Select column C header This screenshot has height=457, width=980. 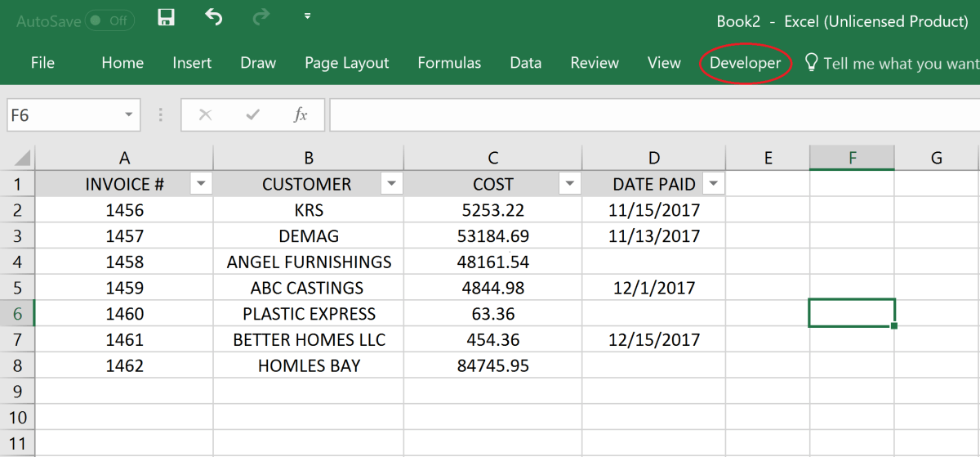492,158
